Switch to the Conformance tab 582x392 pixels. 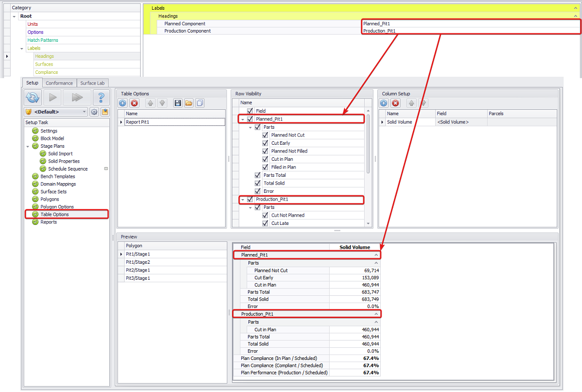pos(59,83)
